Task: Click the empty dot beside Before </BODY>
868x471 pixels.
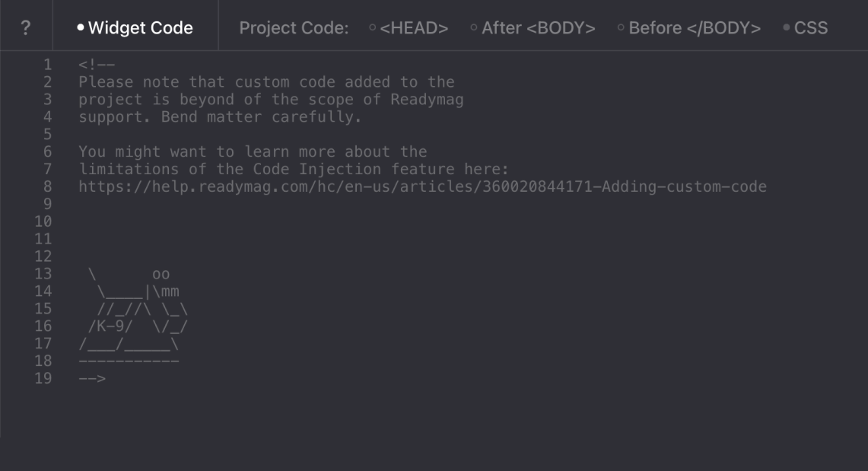Action: 621,27
